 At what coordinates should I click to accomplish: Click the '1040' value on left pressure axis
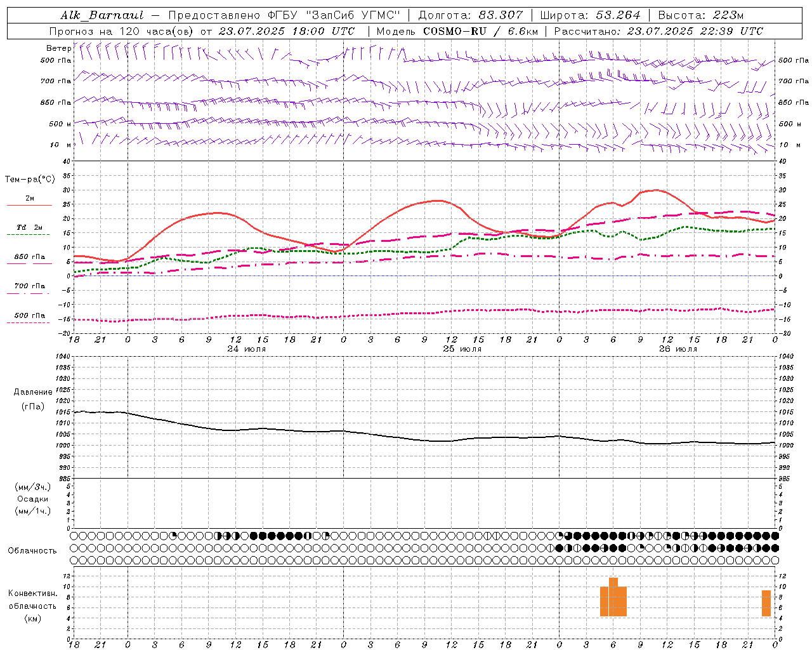[x=62, y=356]
